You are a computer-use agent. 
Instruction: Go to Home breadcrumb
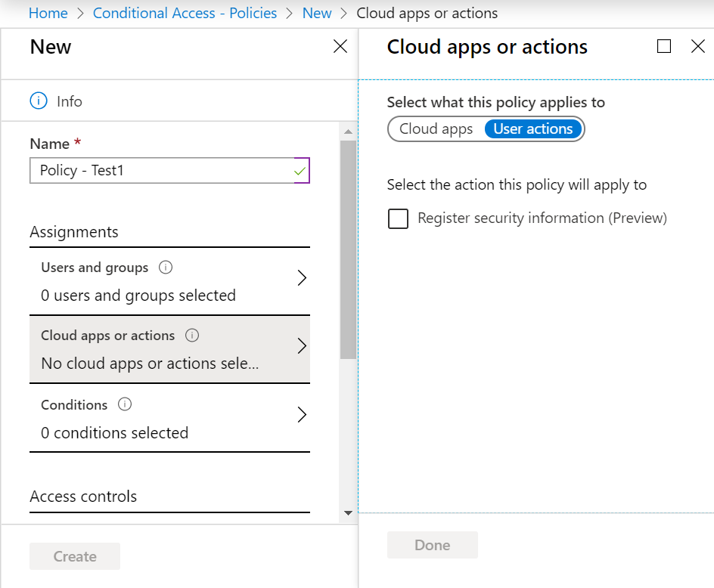pyautogui.click(x=48, y=13)
